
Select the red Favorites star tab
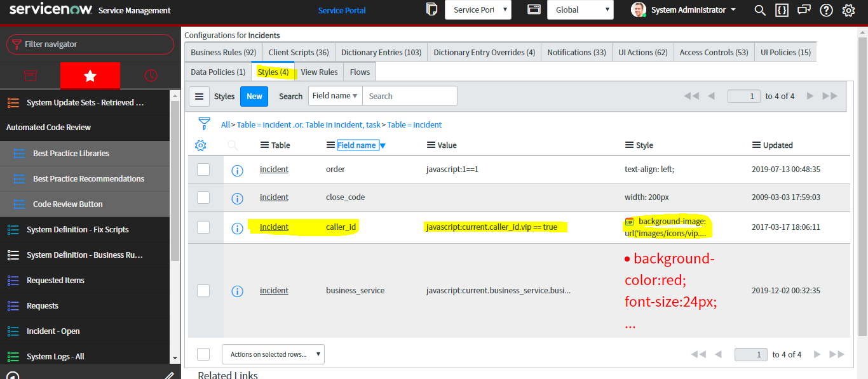point(90,75)
